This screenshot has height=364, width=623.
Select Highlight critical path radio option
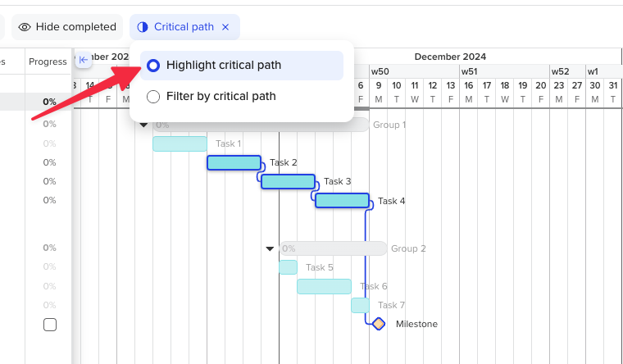point(153,66)
